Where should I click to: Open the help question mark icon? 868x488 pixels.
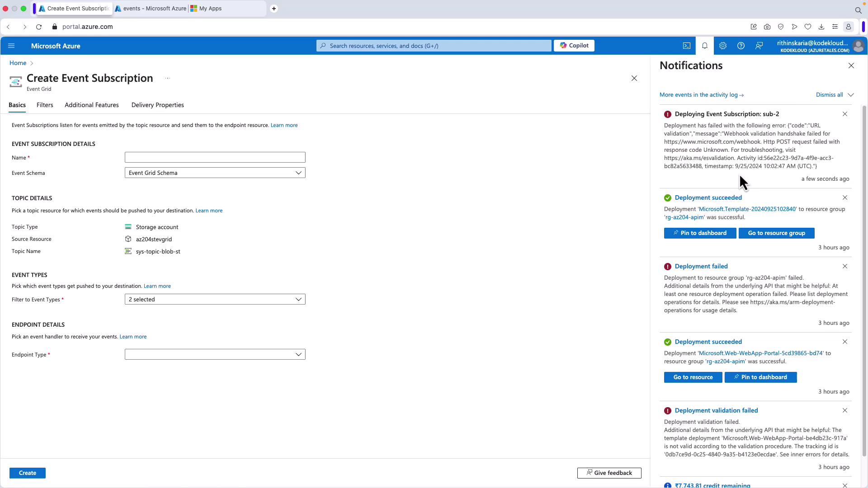(x=741, y=46)
